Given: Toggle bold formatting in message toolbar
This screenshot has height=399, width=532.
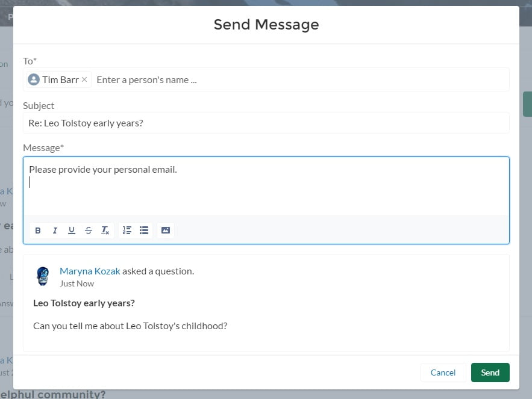Looking at the screenshot, I should [x=38, y=230].
